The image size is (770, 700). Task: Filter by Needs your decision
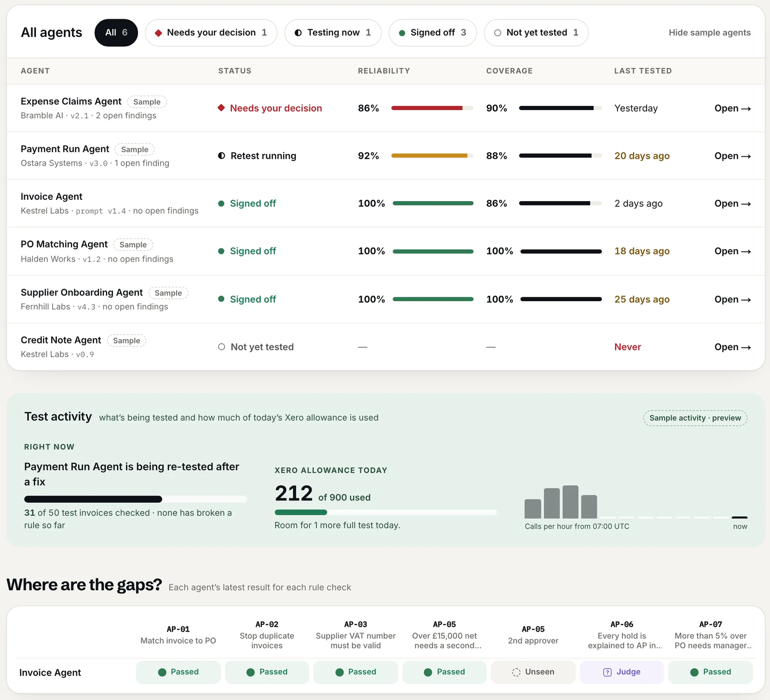(211, 33)
